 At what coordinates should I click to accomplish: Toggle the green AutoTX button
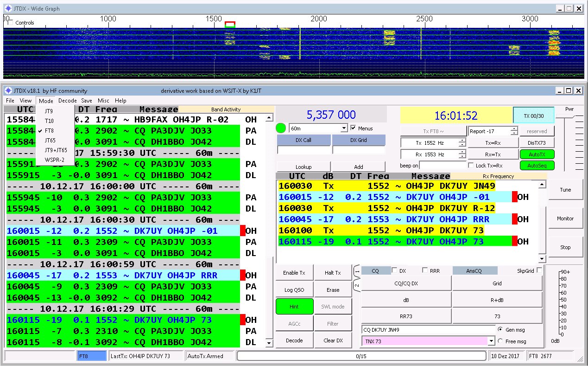[x=537, y=154]
